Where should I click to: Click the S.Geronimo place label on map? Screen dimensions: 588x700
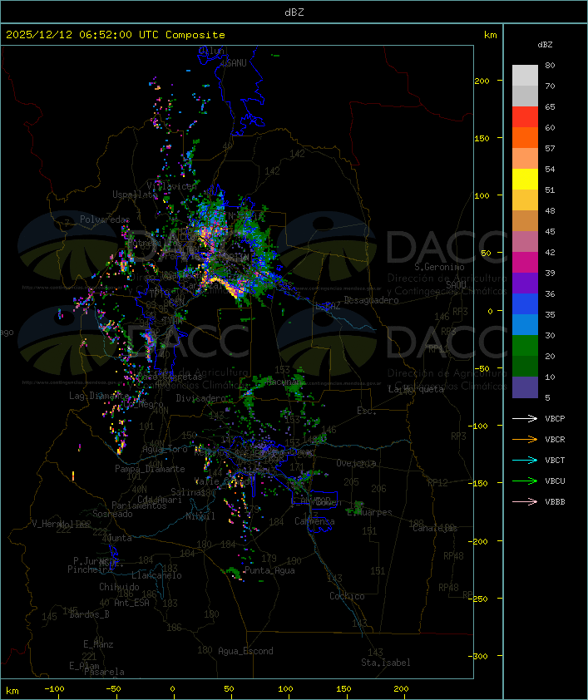click(439, 267)
